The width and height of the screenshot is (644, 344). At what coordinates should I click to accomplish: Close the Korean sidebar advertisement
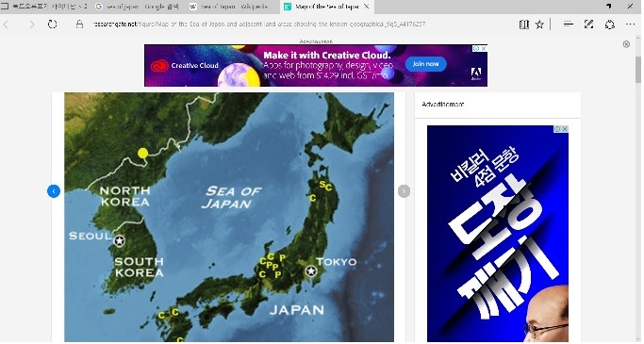pyautogui.click(x=565, y=129)
